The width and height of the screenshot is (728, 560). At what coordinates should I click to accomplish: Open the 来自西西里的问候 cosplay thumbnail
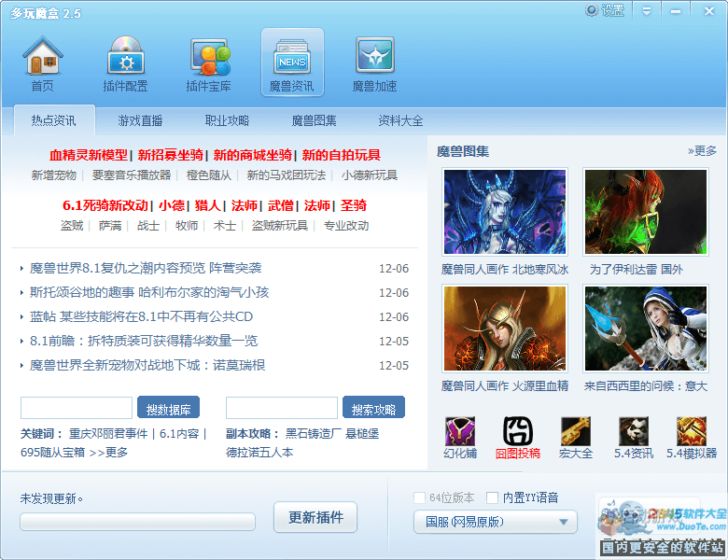(646, 329)
